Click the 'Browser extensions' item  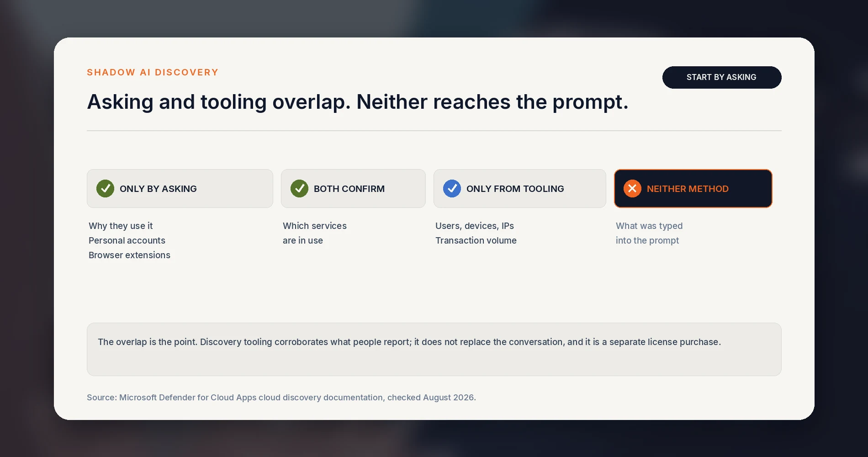point(129,255)
